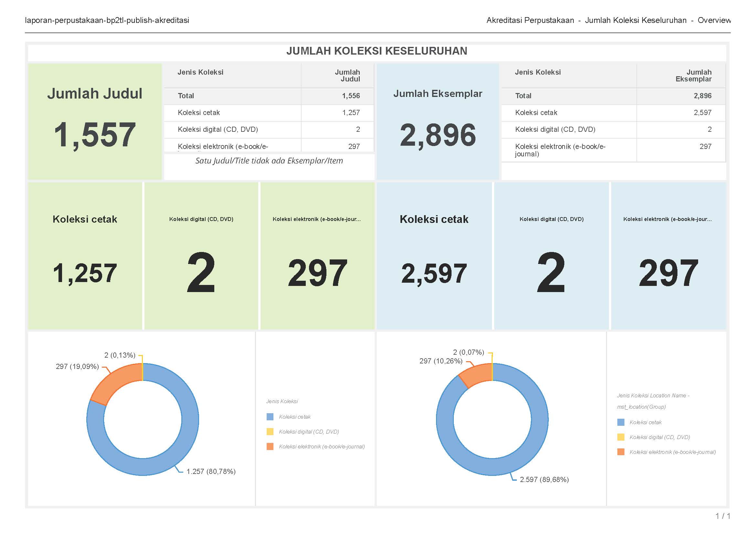756x535 pixels.
Task: Click yellow Koleksi digital legend swatch, right chart
Action: (x=621, y=437)
